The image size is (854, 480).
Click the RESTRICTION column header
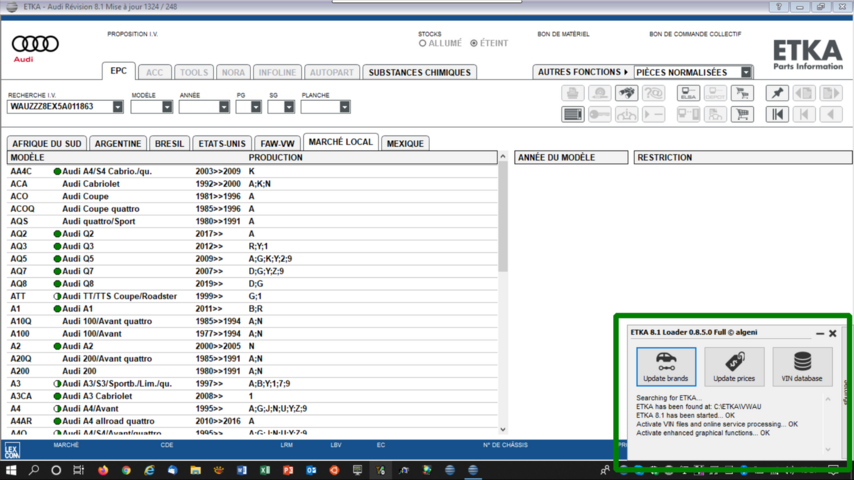(743, 157)
